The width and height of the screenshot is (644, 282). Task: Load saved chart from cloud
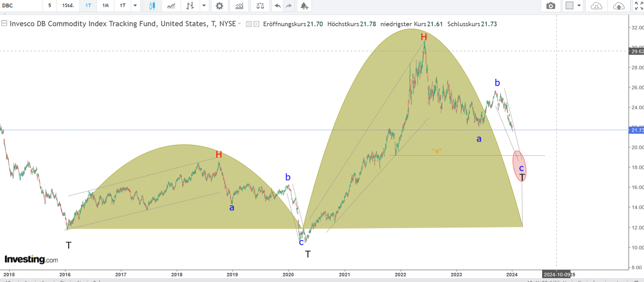[x=596, y=6]
